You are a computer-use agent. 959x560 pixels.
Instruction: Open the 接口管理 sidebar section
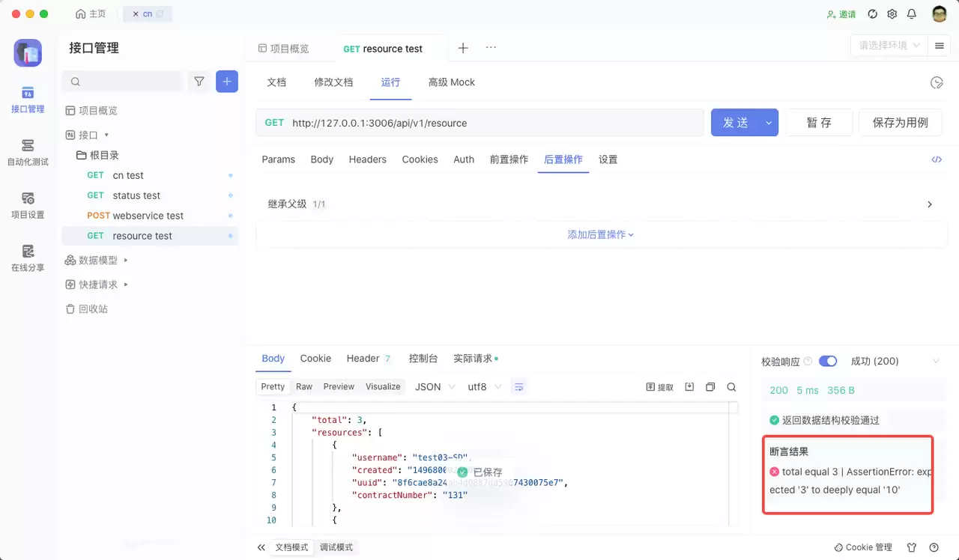click(28, 100)
